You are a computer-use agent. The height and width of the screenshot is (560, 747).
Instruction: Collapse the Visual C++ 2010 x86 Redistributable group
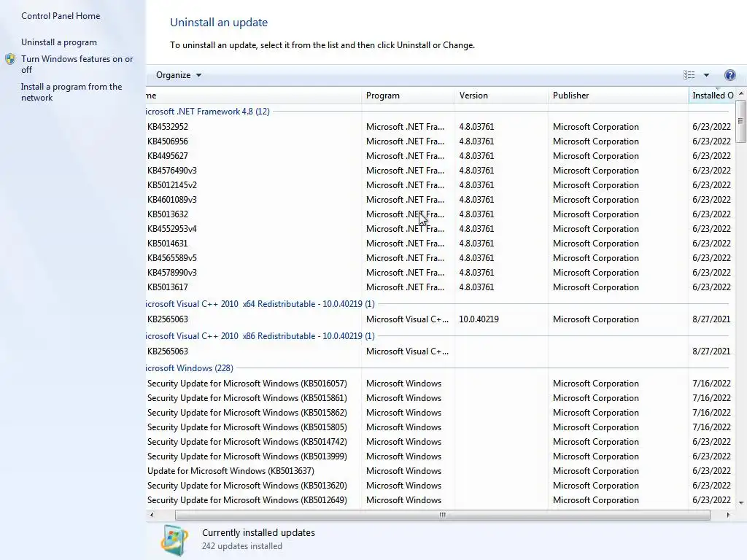[260, 335]
